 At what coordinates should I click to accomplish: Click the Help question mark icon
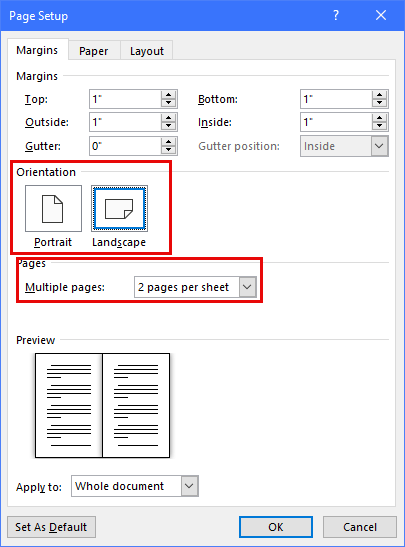click(x=336, y=15)
